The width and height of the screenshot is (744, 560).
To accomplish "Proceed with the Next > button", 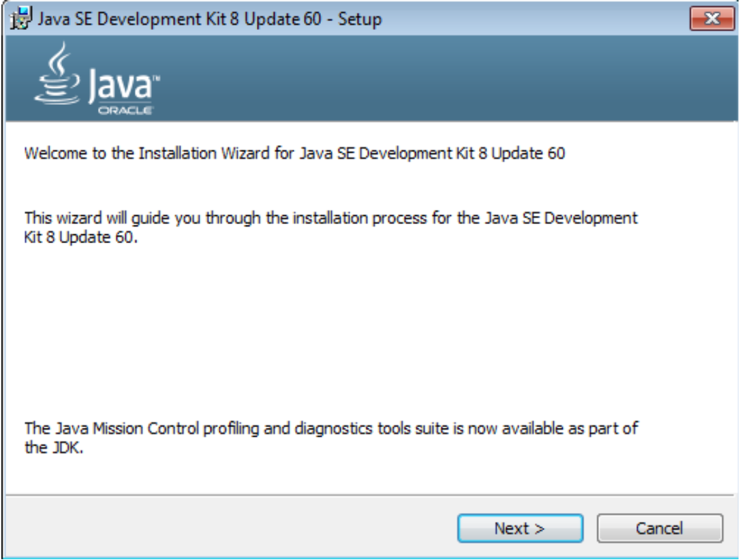I will [520, 528].
